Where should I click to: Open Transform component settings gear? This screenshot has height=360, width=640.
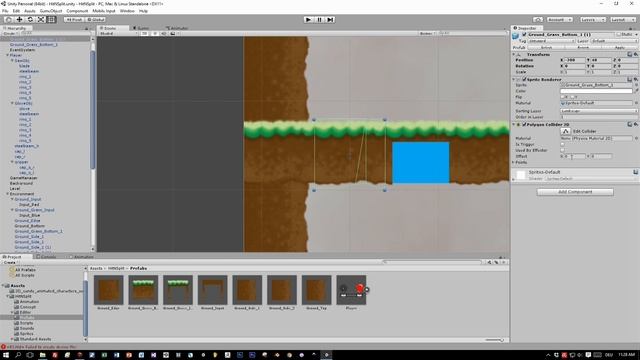click(x=636, y=54)
